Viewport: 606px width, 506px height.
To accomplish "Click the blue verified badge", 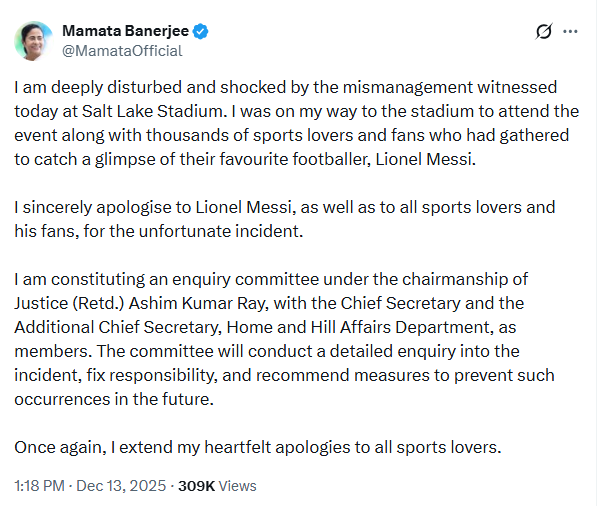I will (x=201, y=32).
